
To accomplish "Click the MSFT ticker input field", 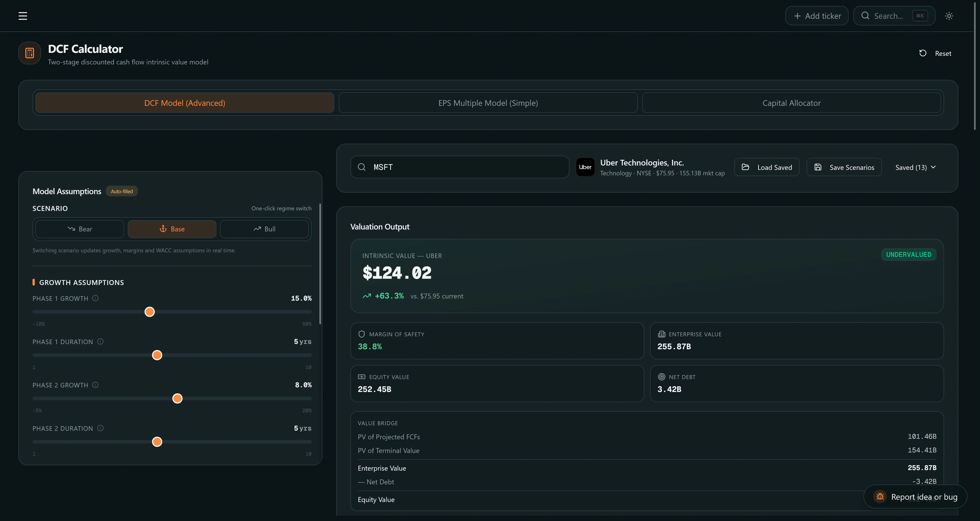I will pos(460,167).
